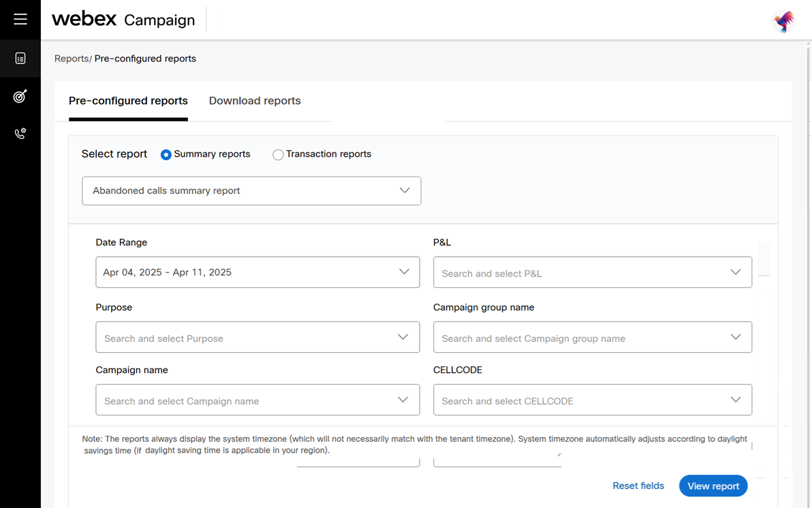Click the View report button
This screenshot has width=812, height=508.
(713, 486)
